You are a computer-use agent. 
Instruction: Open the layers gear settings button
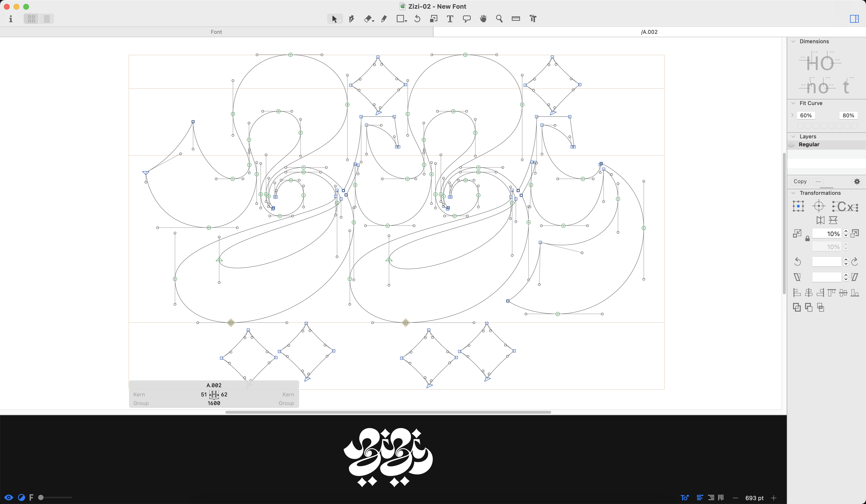coord(857,181)
